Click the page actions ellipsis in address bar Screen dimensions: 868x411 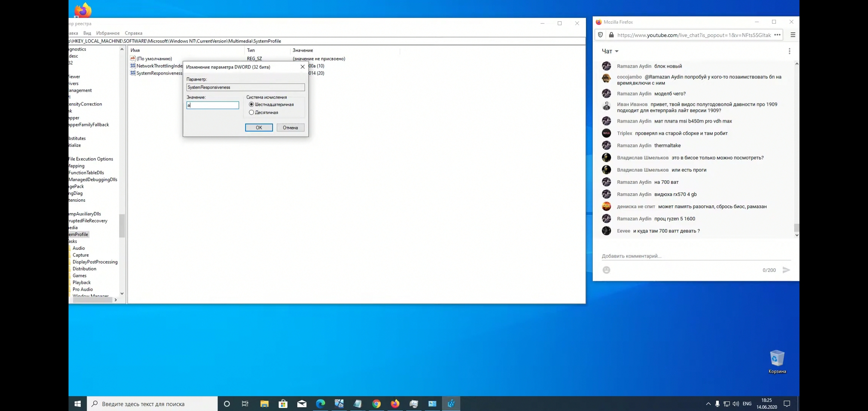(777, 35)
